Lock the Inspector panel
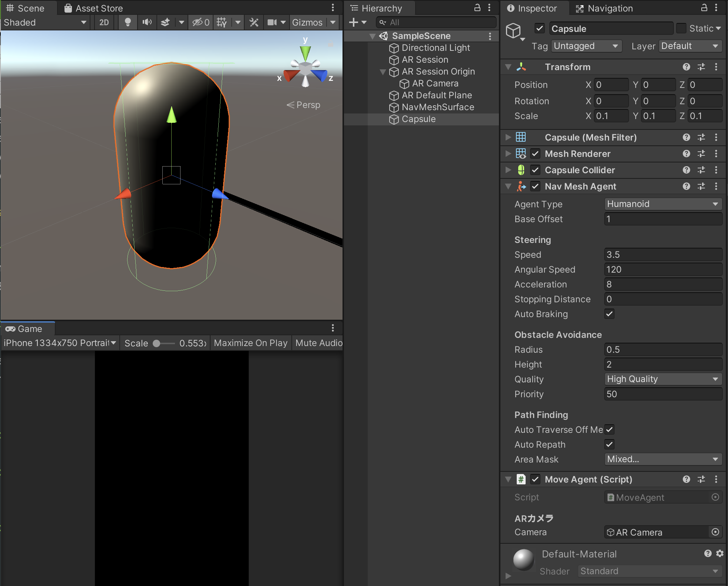The width and height of the screenshot is (728, 586). coord(704,8)
